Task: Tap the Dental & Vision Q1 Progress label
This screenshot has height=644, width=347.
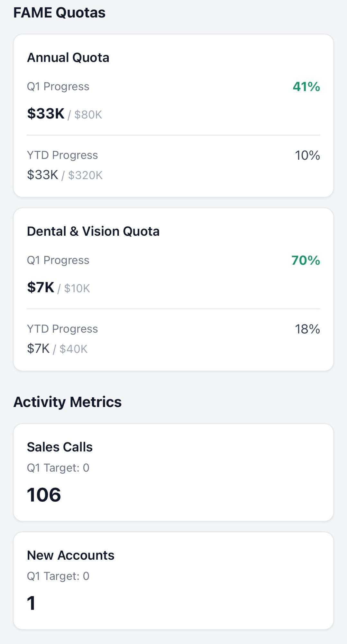Action: coord(58,260)
